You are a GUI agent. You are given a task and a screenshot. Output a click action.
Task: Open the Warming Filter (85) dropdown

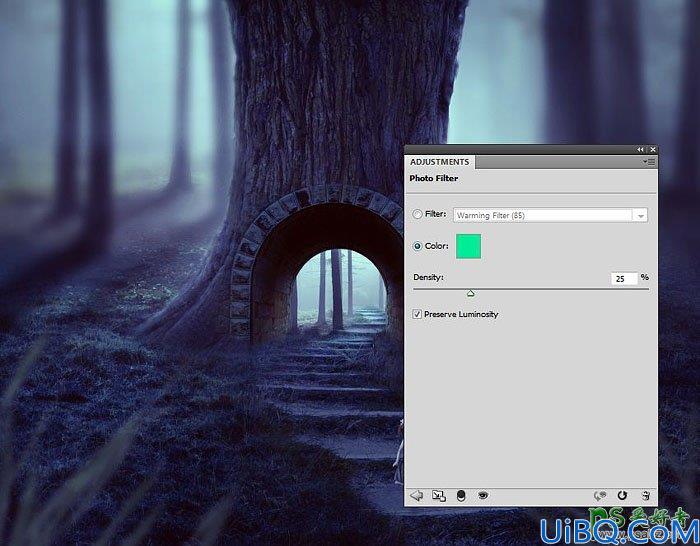click(x=550, y=215)
